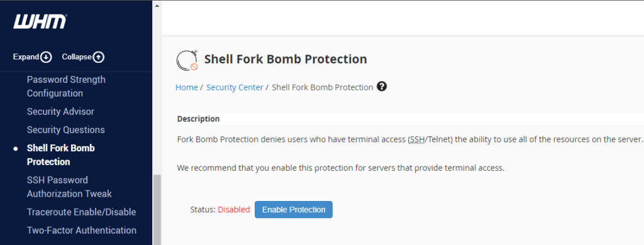Open Password Strength Configuration
Image resolution: width=644 pixels, height=245 pixels.
66,86
